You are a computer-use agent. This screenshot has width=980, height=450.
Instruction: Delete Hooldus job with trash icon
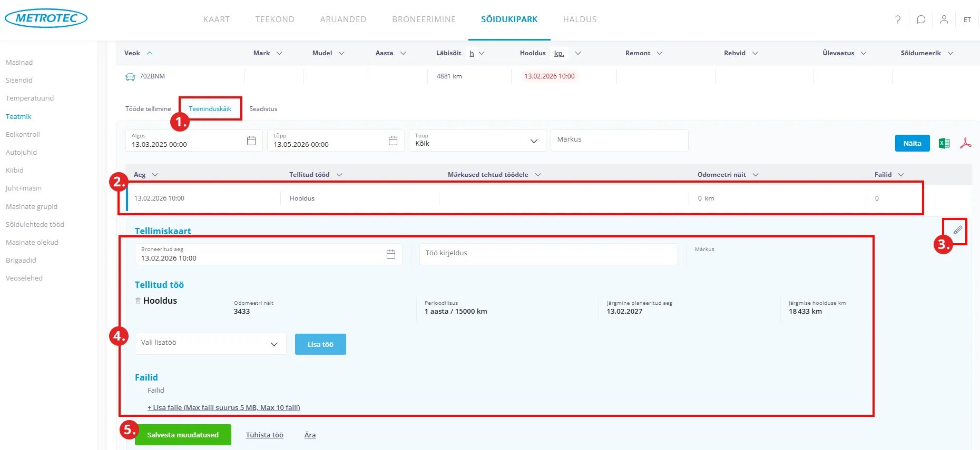[x=138, y=301]
